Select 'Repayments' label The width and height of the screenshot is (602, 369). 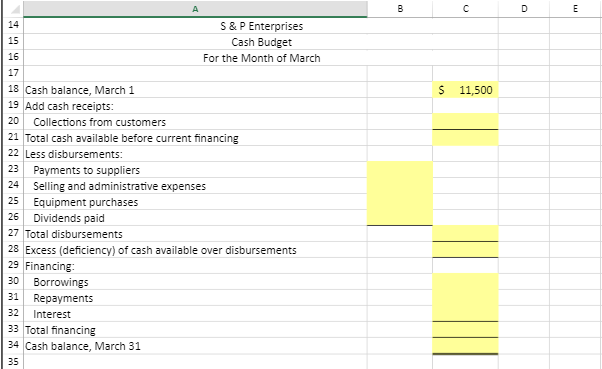(63, 298)
